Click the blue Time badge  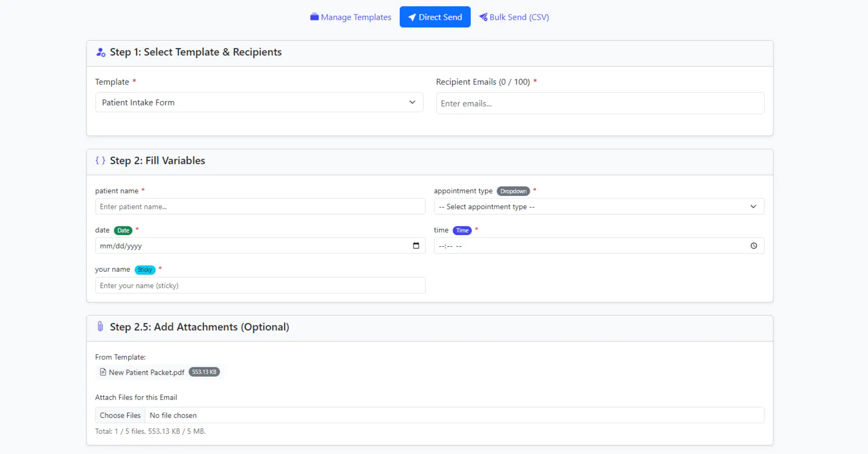[462, 230]
